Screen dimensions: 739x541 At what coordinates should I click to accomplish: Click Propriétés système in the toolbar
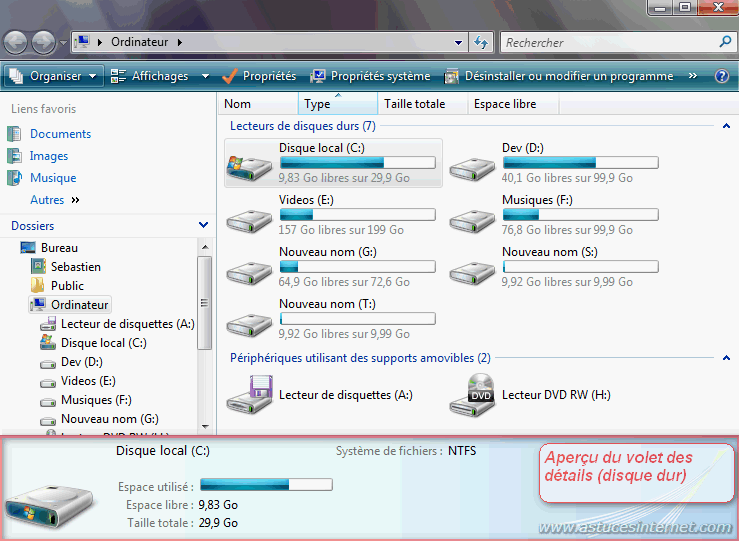pos(370,76)
